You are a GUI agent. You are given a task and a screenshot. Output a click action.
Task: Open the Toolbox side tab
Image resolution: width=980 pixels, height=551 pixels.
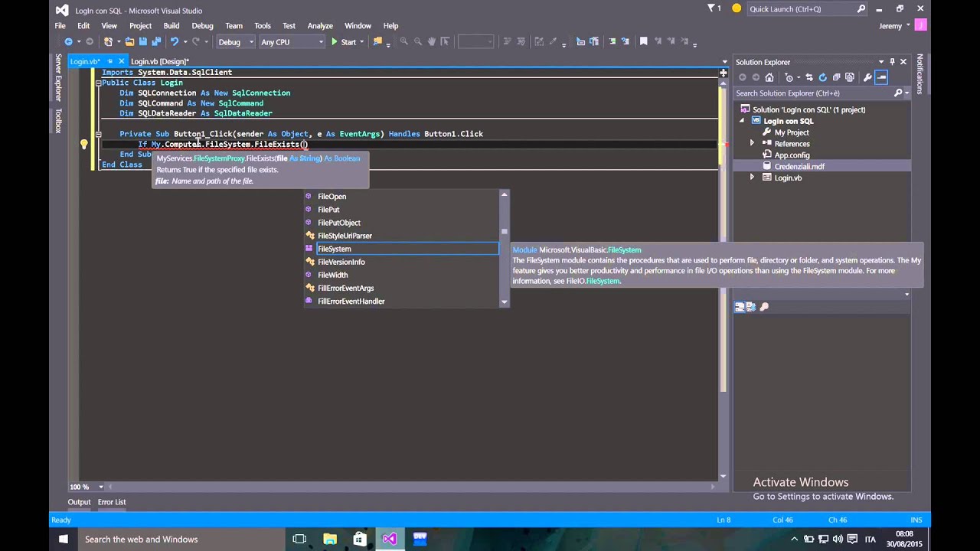(x=57, y=120)
